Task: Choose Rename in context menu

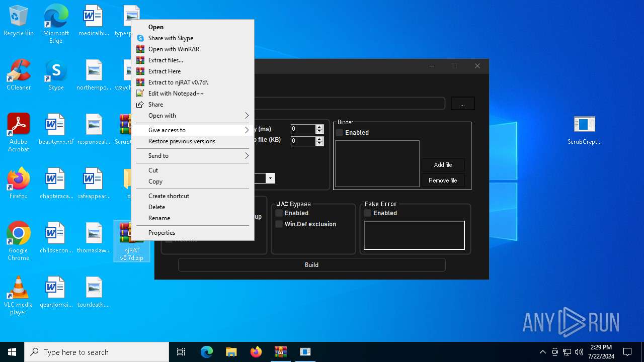Action: [x=193, y=218]
